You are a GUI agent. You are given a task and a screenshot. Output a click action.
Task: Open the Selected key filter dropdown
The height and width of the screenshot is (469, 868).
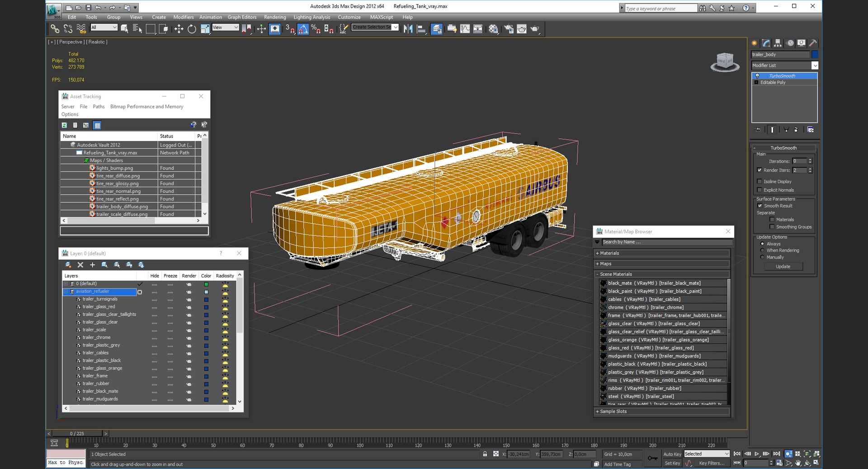point(707,454)
